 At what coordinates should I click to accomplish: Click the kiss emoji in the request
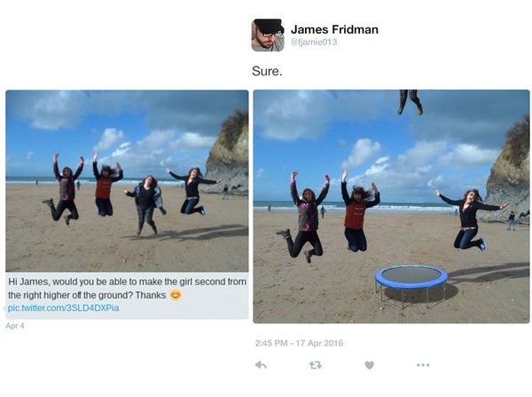click(x=176, y=295)
